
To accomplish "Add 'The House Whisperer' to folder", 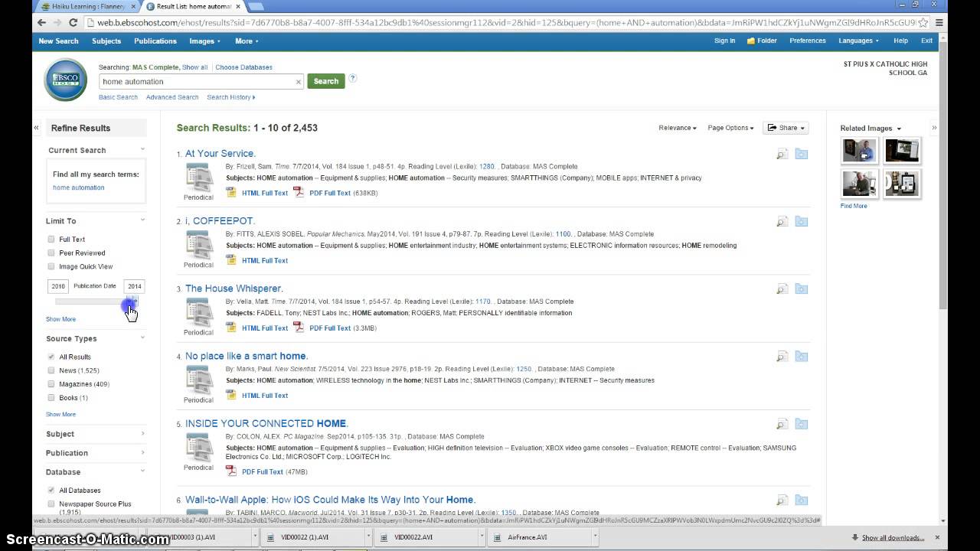I will [x=801, y=289].
